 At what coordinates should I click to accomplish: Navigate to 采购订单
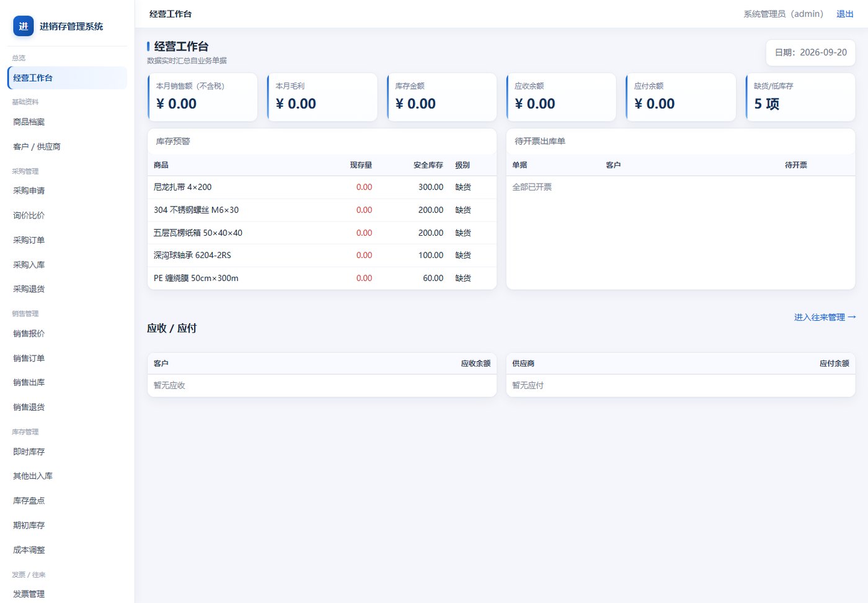[x=67, y=240]
